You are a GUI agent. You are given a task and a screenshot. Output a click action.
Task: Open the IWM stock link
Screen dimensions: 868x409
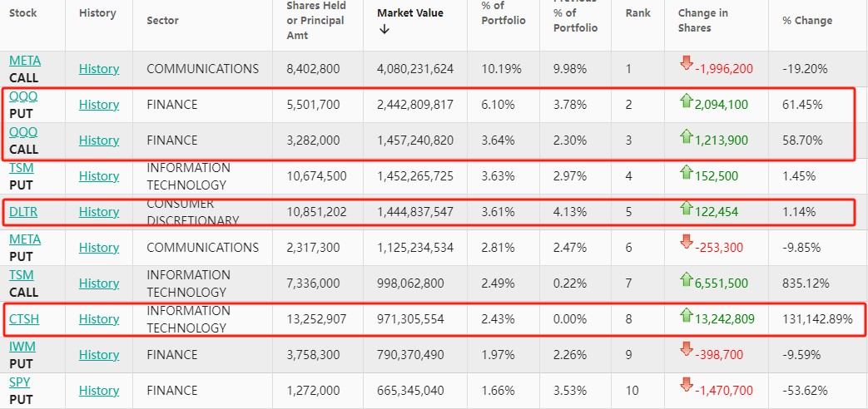tap(22, 346)
